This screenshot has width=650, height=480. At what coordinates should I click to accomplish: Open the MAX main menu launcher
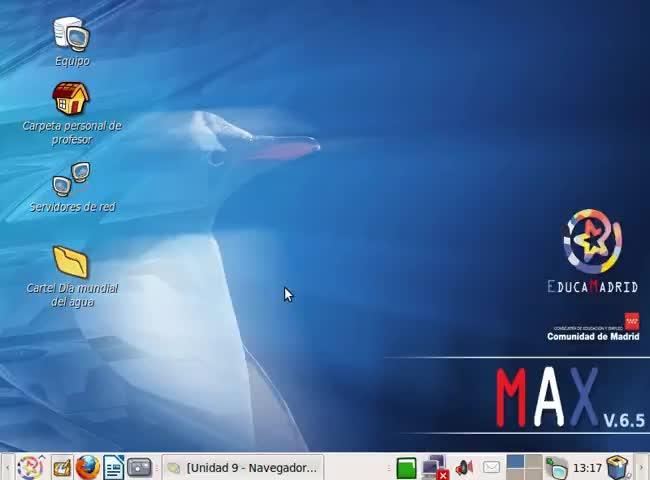pyautogui.click(x=30, y=468)
